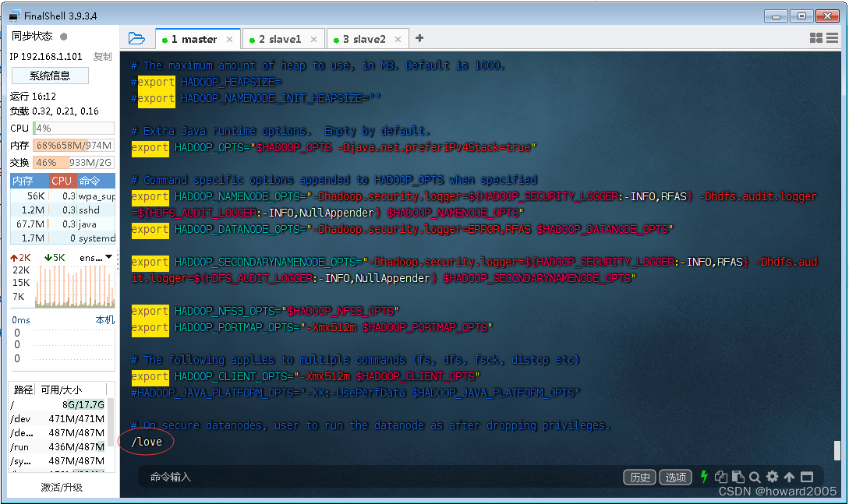Screen dimensions: 849x504
Task: Click the HADOOP_CLIENT_OPTS export line
Action: pos(306,376)
